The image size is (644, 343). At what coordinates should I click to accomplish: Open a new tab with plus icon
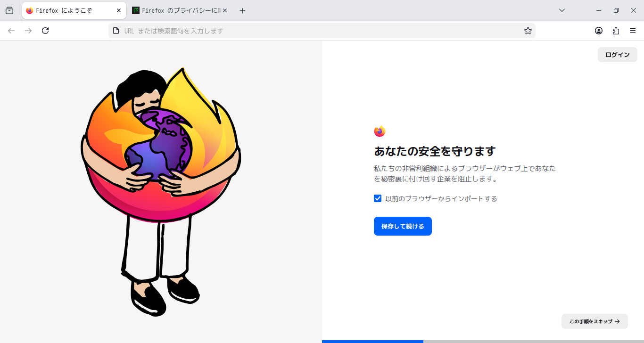[x=243, y=10]
